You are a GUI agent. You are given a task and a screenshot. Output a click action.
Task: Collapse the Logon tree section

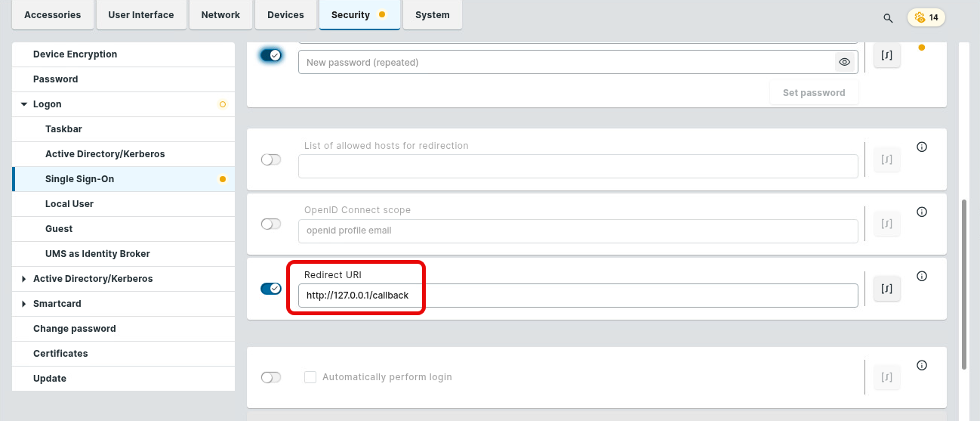(24, 104)
